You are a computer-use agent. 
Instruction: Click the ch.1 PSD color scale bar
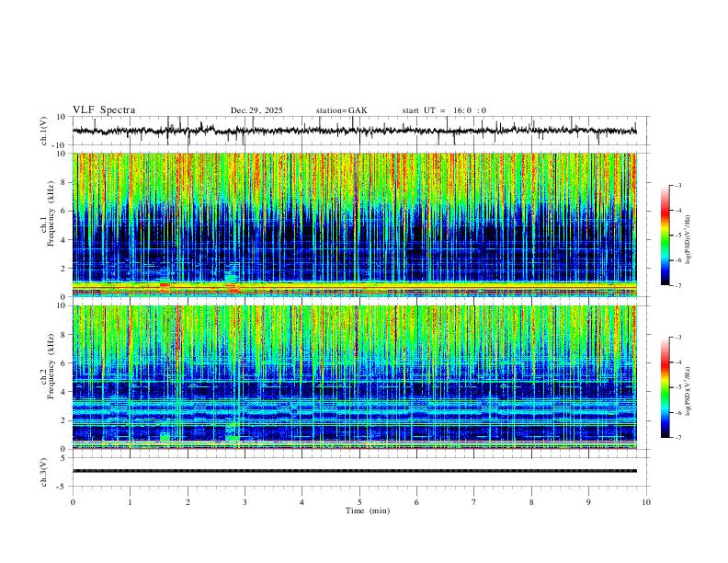[665, 236]
